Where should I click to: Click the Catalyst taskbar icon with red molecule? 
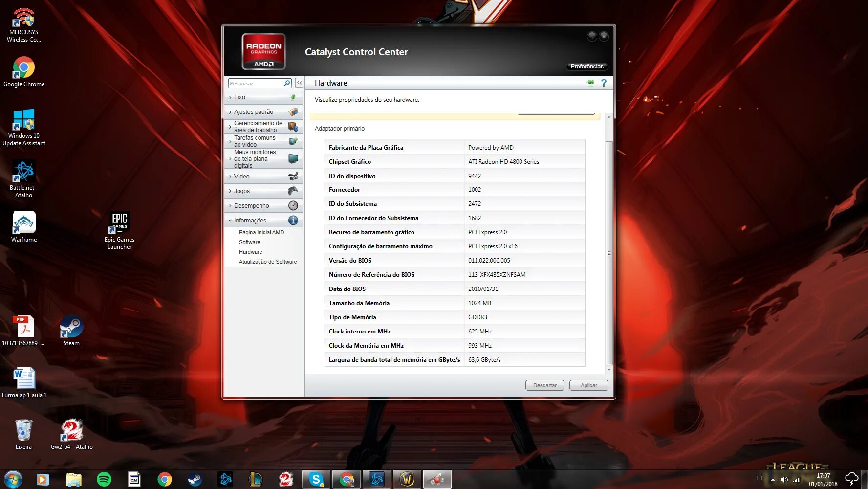click(x=437, y=479)
